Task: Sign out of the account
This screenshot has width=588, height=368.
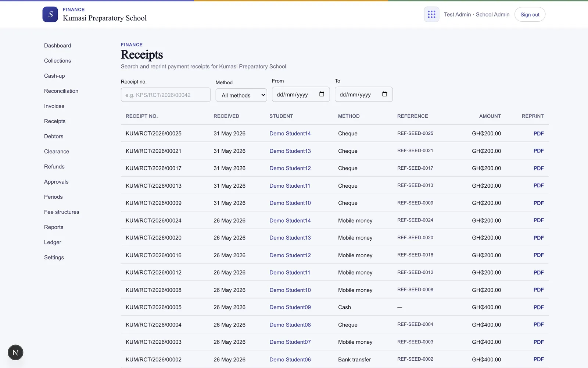Action: (x=530, y=14)
